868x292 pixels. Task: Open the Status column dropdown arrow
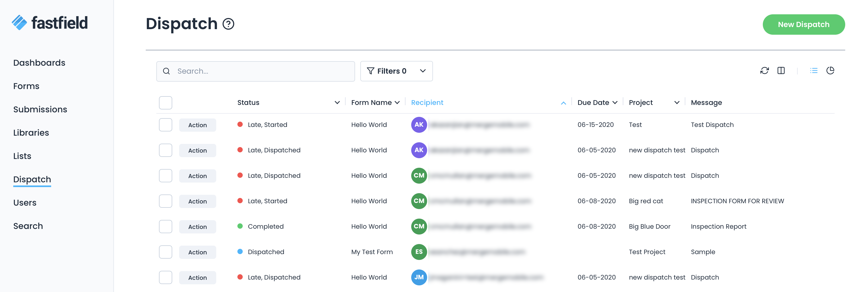click(337, 103)
